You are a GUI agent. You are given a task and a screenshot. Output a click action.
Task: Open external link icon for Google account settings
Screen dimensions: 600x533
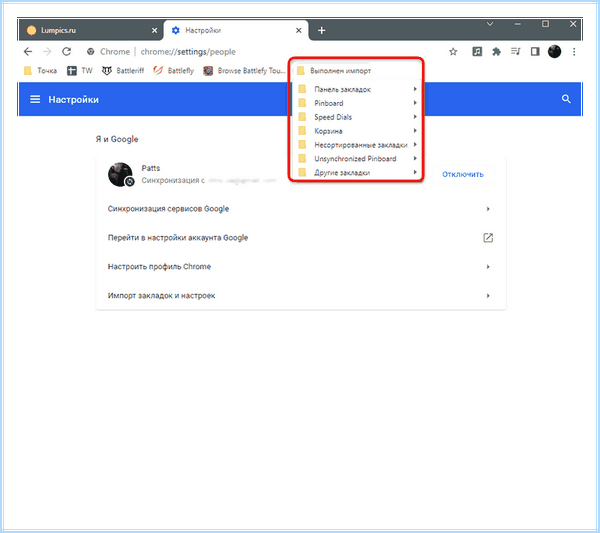488,238
